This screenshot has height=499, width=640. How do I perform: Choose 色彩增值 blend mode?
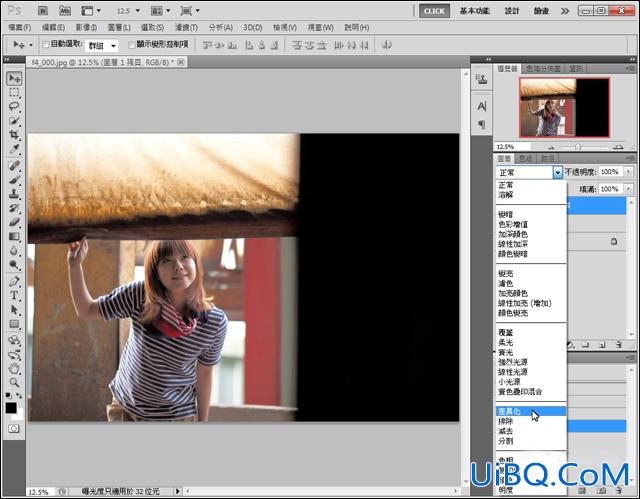(x=531, y=224)
